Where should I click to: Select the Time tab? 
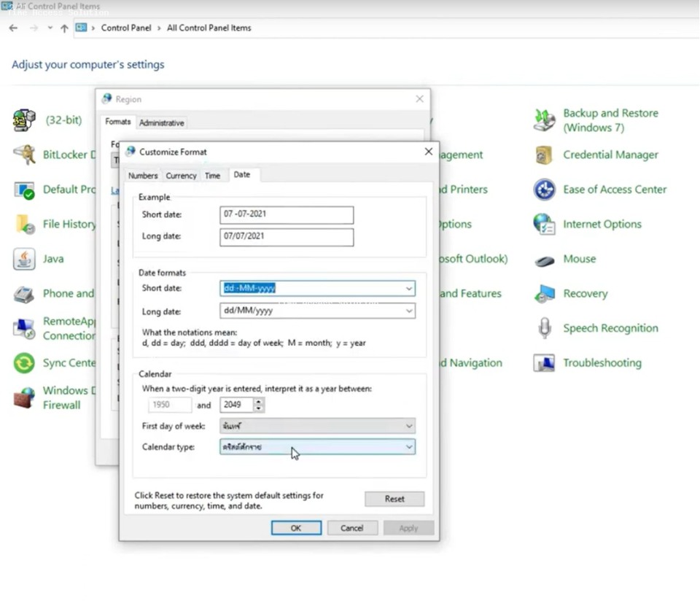[x=212, y=176]
